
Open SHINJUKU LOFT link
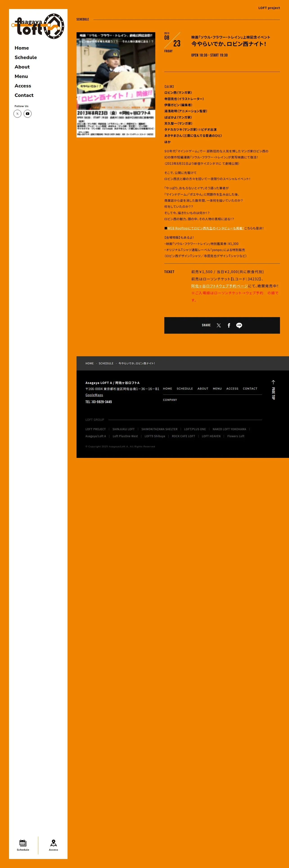click(124, 429)
